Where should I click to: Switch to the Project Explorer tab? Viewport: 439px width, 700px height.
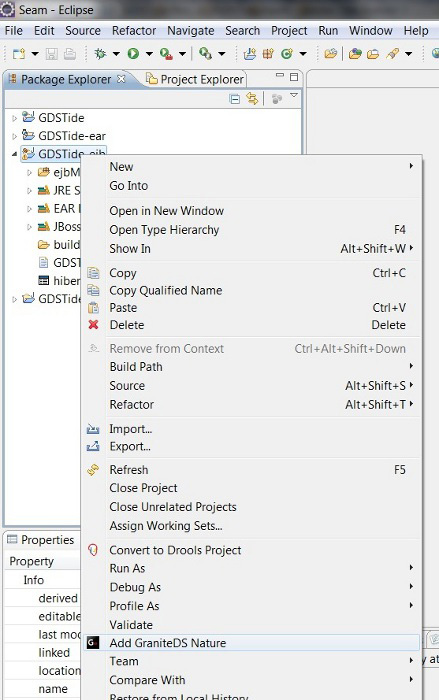[196, 79]
